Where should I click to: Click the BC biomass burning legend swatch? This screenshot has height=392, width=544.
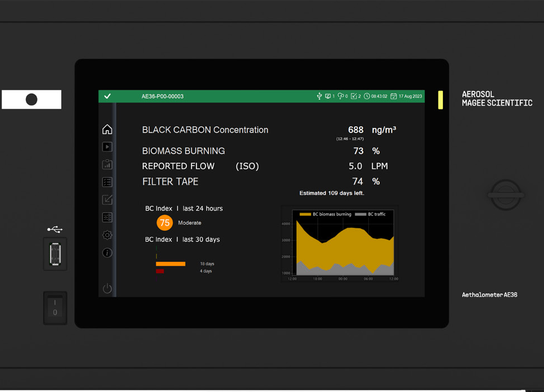pyautogui.click(x=305, y=214)
